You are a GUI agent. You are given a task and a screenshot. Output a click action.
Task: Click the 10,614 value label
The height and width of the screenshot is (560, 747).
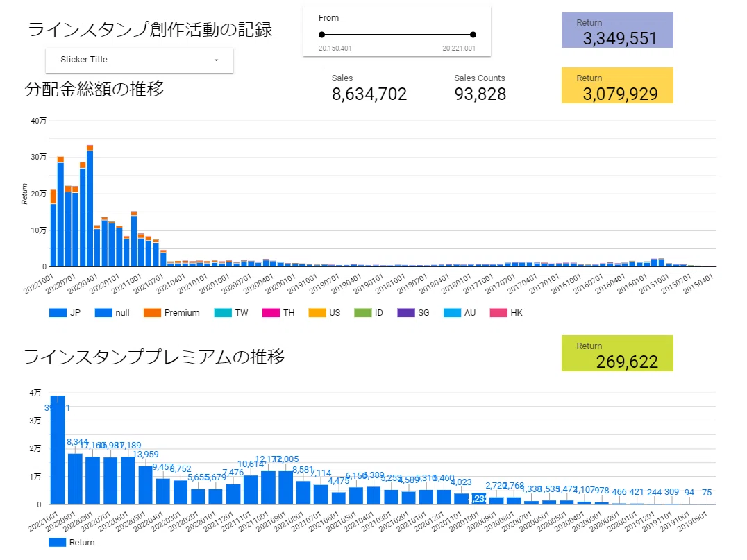tap(251, 464)
